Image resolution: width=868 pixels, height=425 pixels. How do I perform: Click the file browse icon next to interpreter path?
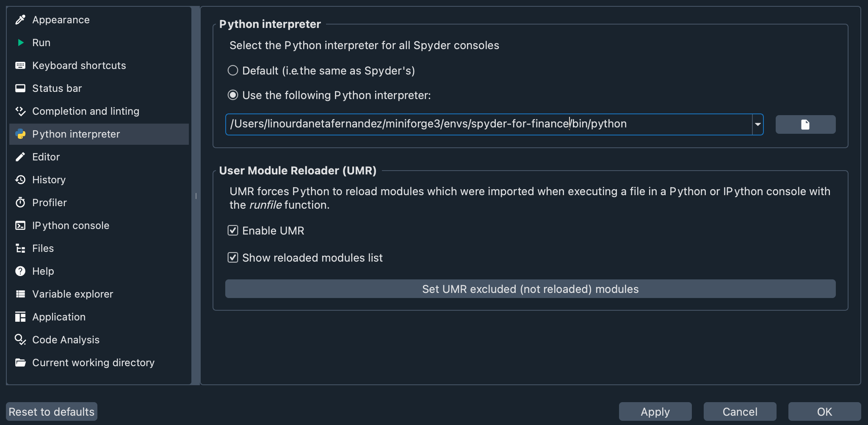(x=805, y=124)
